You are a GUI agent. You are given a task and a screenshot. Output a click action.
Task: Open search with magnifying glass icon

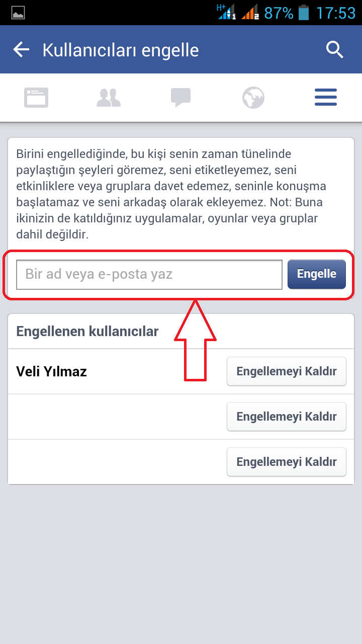334,50
